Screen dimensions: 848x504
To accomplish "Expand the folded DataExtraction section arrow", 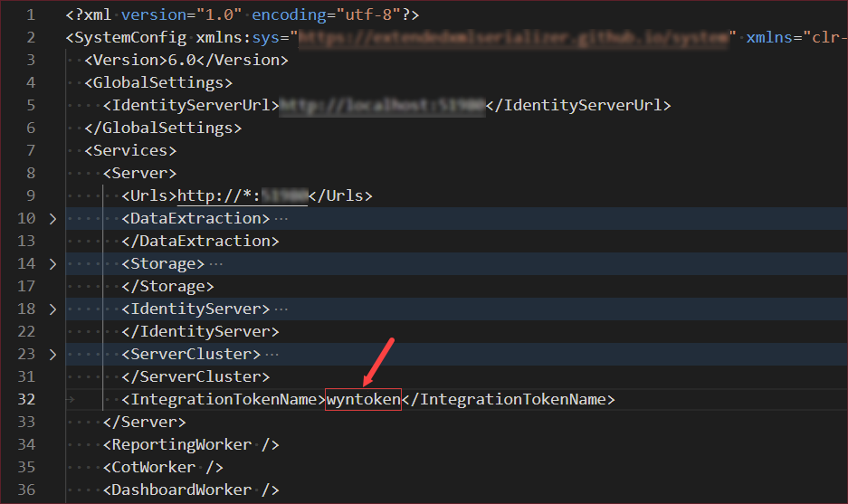I will click(52, 219).
